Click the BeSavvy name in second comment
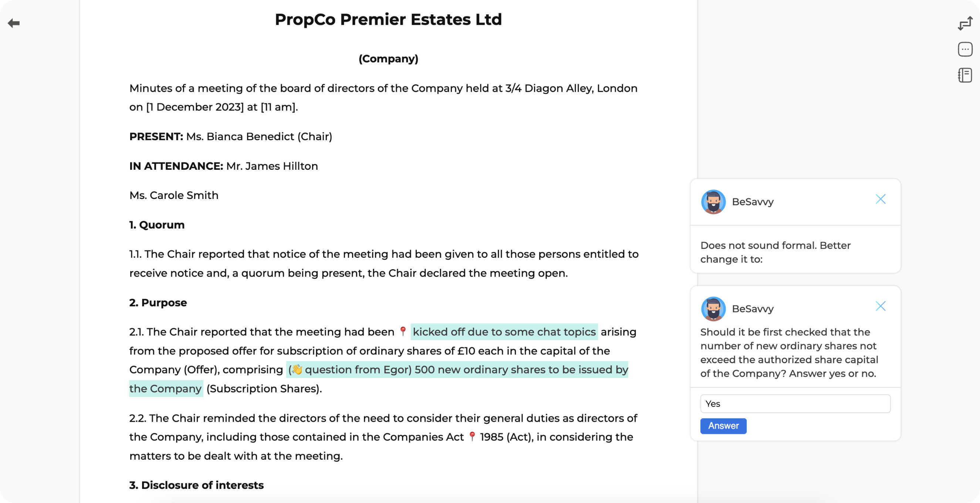This screenshot has width=980, height=503. [x=753, y=308]
